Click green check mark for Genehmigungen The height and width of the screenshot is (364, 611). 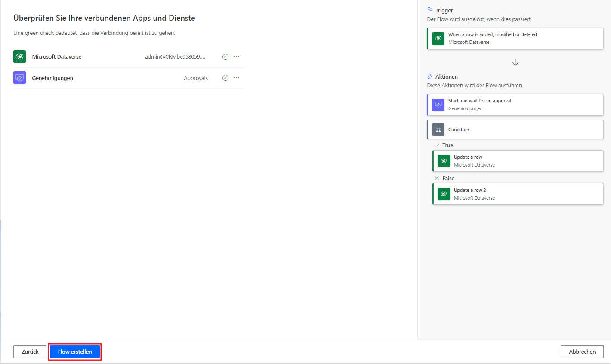225,78
